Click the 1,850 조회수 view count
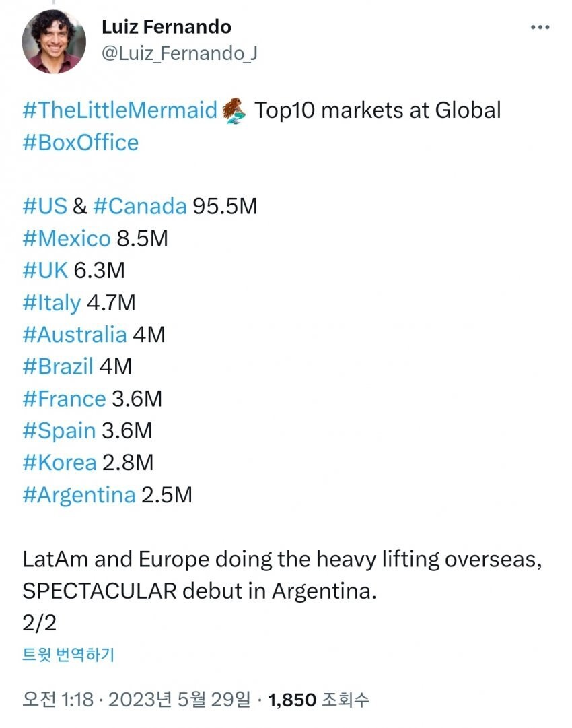 coord(318,700)
